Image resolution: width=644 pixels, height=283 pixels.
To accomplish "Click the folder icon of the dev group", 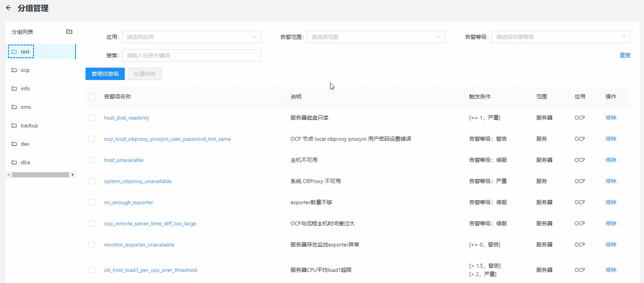I will pyautogui.click(x=14, y=144).
